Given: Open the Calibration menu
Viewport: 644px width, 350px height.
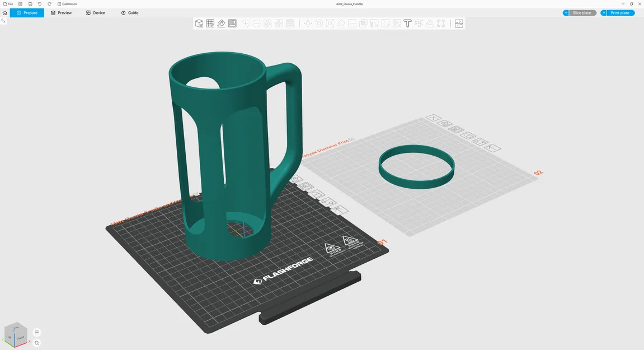Looking at the screenshot, I should tap(67, 4).
